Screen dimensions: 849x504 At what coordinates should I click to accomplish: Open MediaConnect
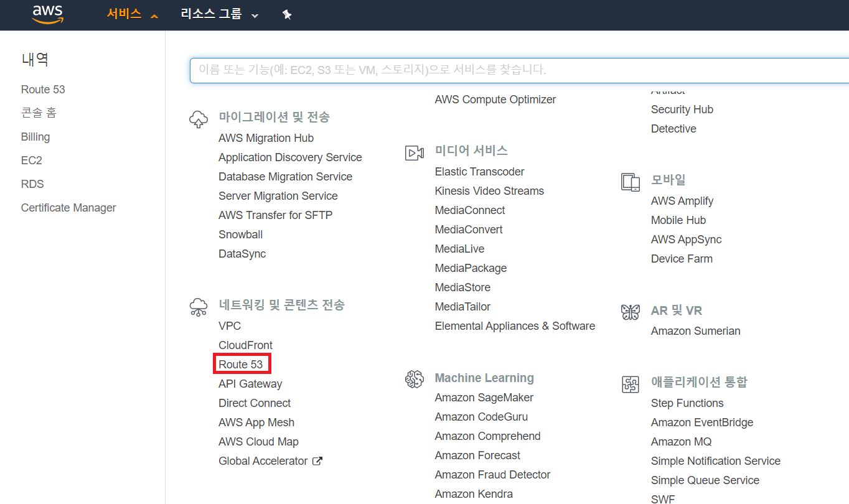pyautogui.click(x=470, y=210)
